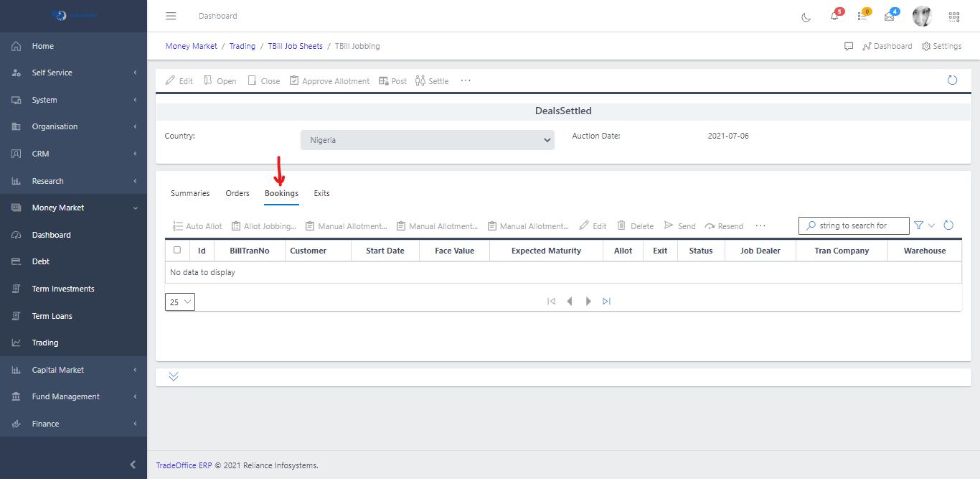The image size is (980, 479).
Task: Click the hamburger menu icon
Action: 171,16
